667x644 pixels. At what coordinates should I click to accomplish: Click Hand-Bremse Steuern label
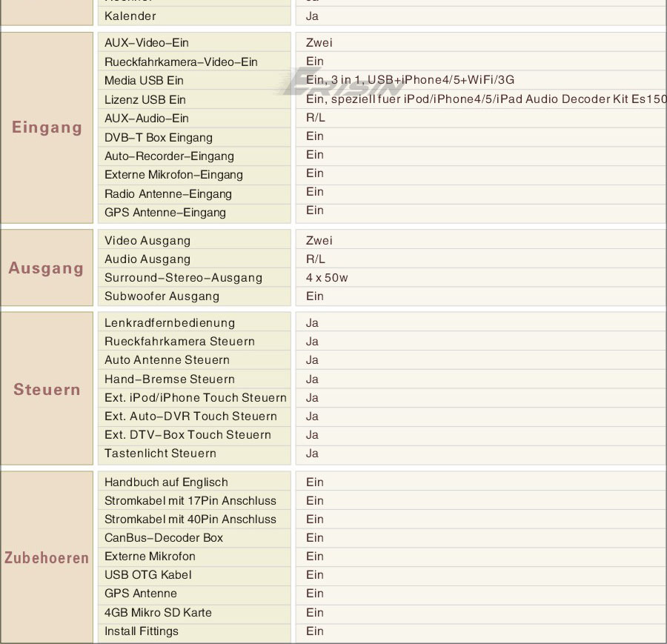pyautogui.click(x=169, y=379)
